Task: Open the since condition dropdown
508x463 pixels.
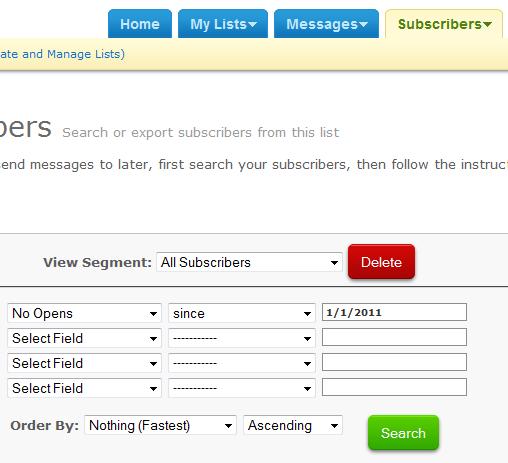Action: 242,313
